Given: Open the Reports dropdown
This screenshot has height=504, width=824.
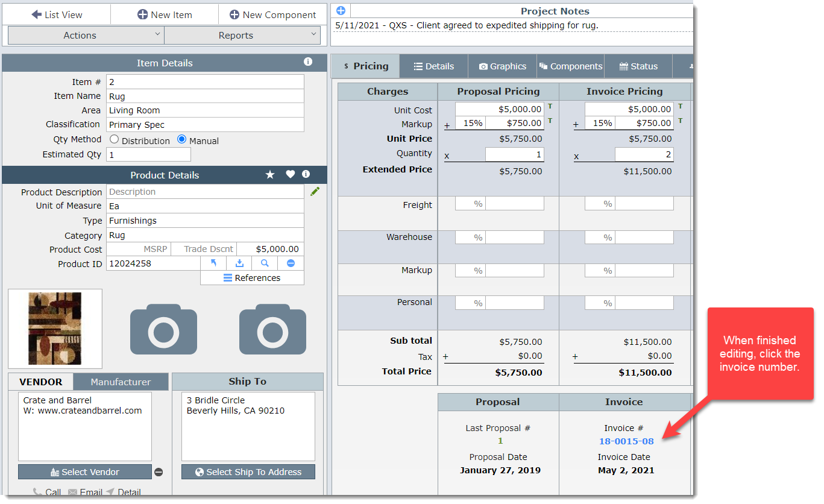Looking at the screenshot, I should point(242,36).
